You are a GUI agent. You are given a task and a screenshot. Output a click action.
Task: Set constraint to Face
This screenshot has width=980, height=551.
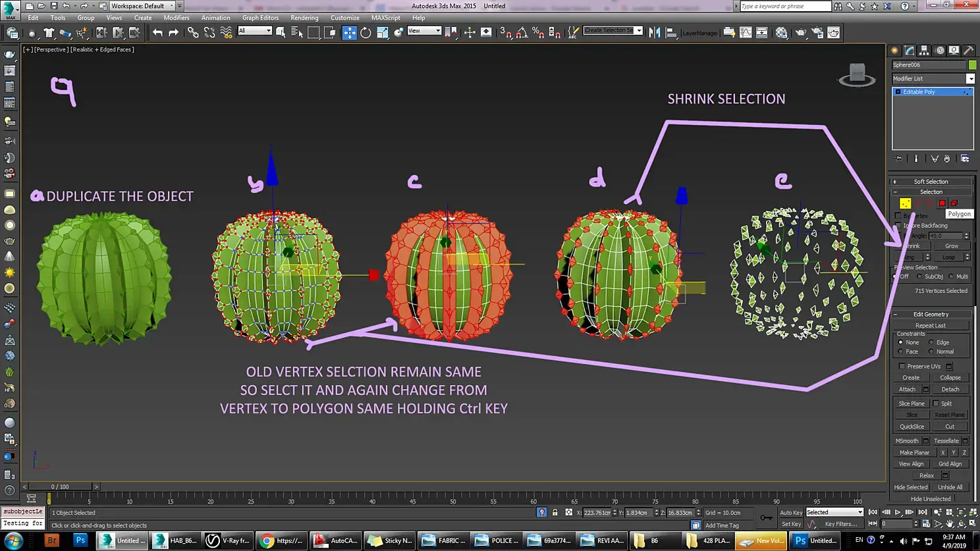[x=900, y=352]
